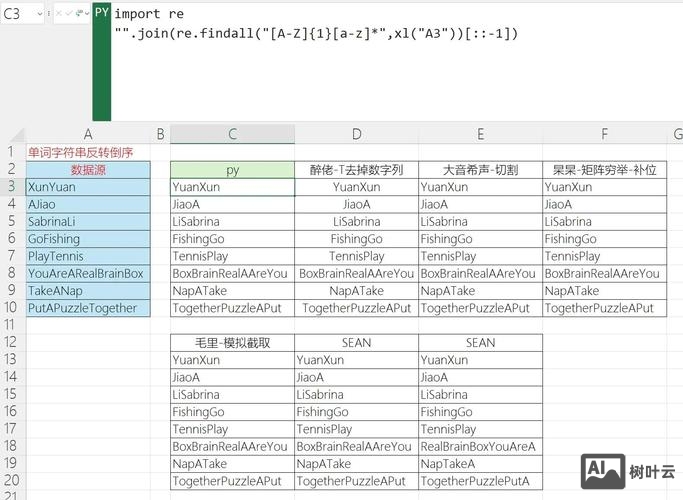Click the '数据源' header cell
Screen dimensions: 683x500
click(x=88, y=169)
